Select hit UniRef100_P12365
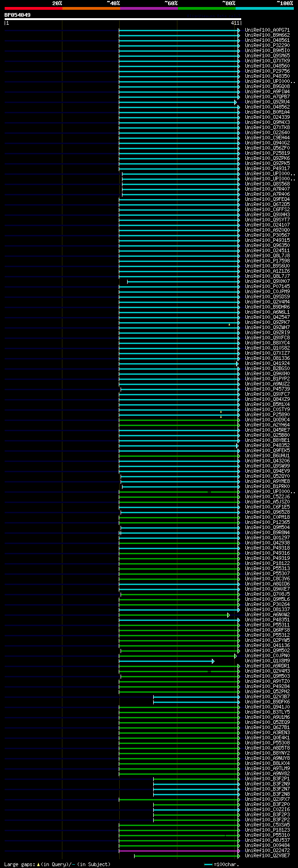Viewport: 298px width, 868px height. pos(267,523)
